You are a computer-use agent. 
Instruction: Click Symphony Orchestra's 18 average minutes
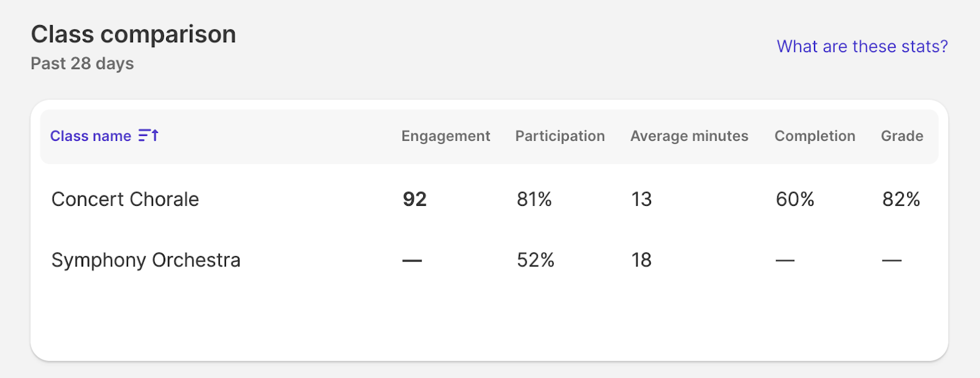point(641,260)
